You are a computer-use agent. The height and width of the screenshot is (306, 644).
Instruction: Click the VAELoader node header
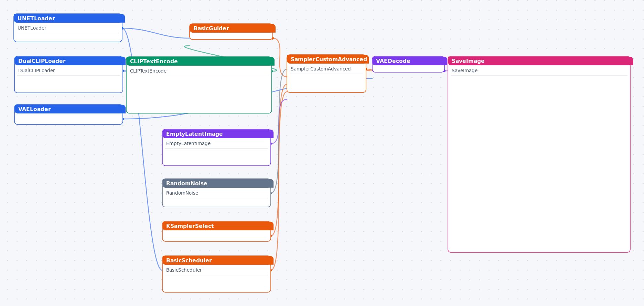coord(70,109)
